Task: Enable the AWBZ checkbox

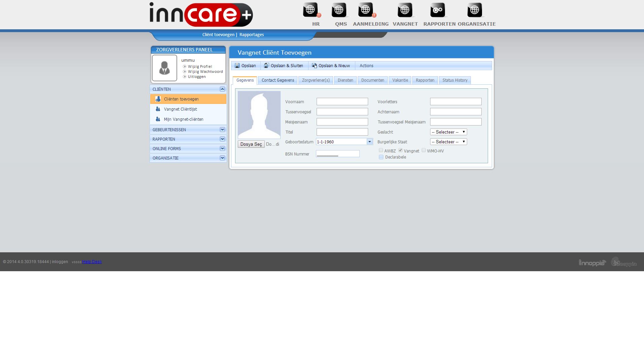Action: pyautogui.click(x=381, y=150)
